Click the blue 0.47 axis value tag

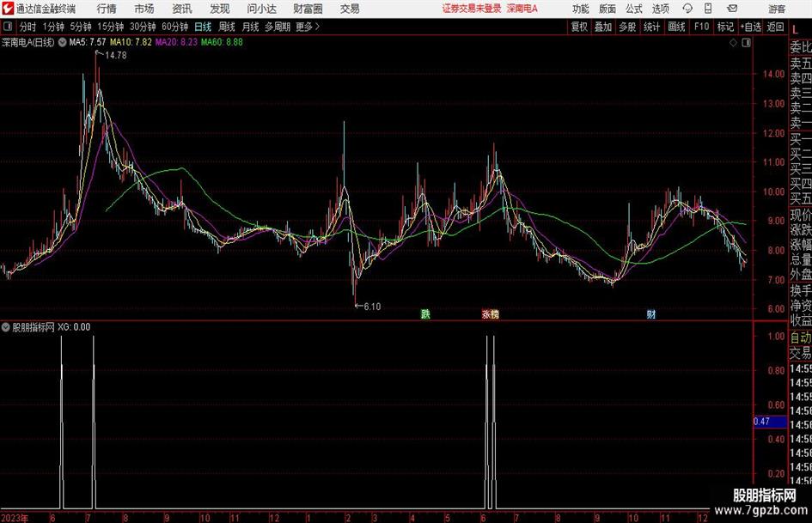coord(770,422)
